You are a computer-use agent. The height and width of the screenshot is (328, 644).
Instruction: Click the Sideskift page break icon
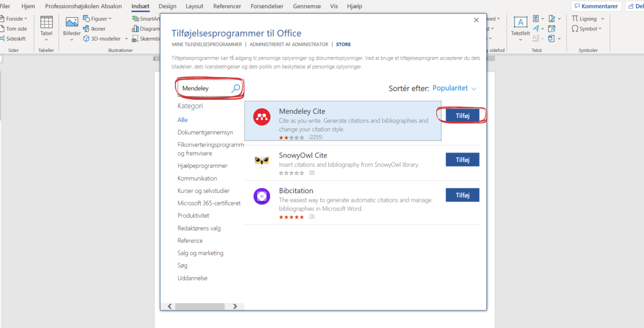[x=1, y=39]
